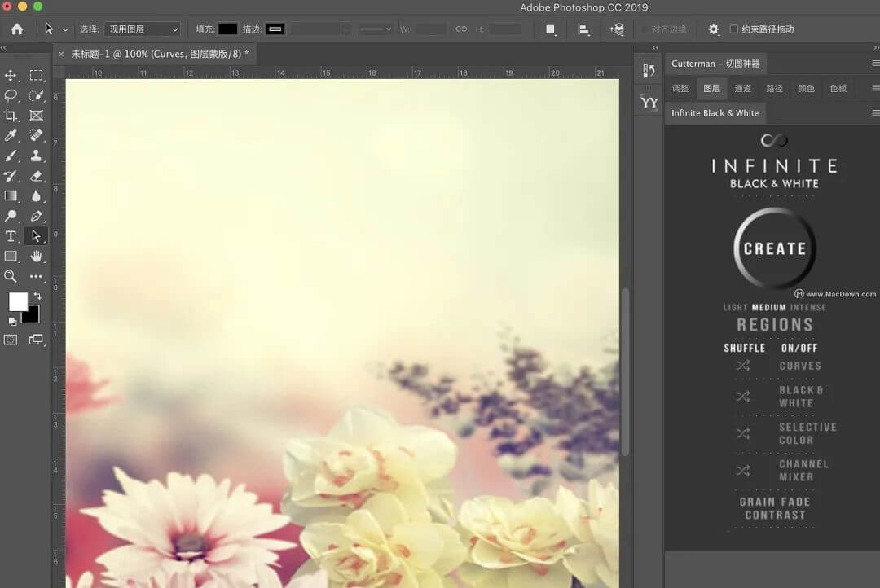The width and height of the screenshot is (880, 588).
Task: Activate the Hand tool
Action: 36,257
